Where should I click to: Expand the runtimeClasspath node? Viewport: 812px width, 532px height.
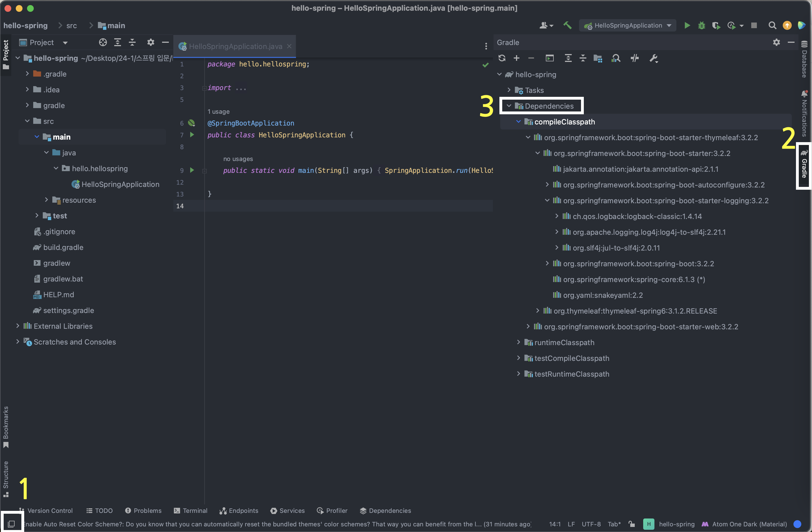coord(519,342)
